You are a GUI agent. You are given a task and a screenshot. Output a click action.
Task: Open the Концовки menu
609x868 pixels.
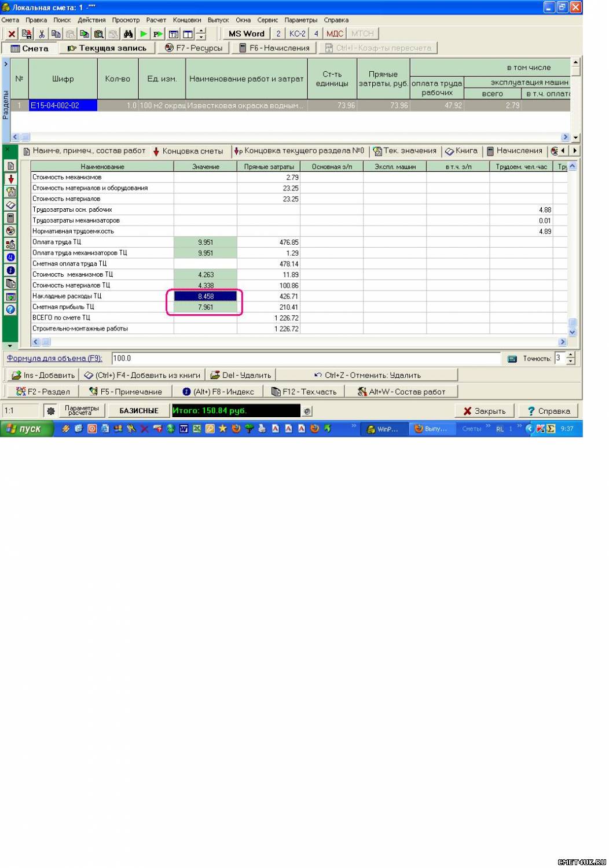pos(187,20)
